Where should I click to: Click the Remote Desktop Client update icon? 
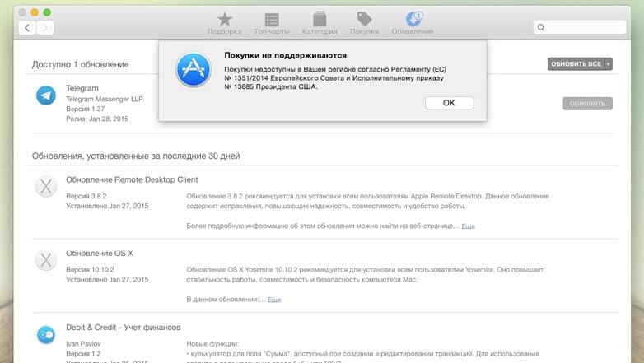[46, 186]
